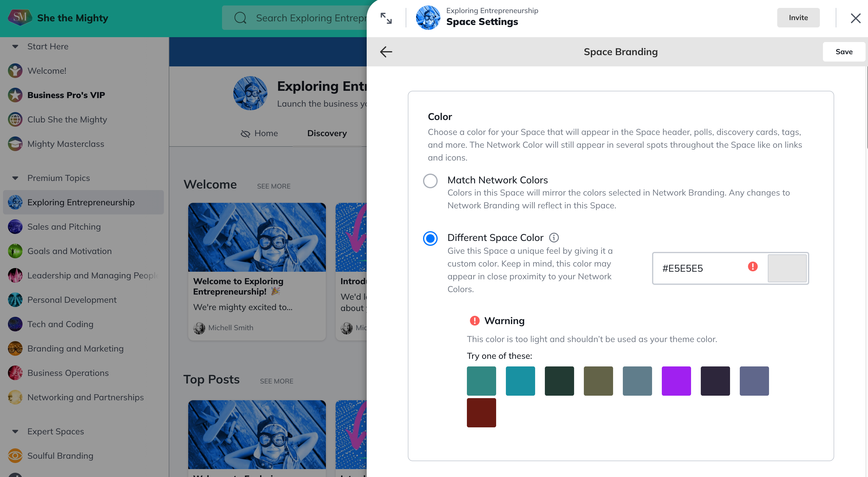The width and height of the screenshot is (868, 477).
Task: Click the info icon beside Different Space Color
Action: (x=554, y=238)
